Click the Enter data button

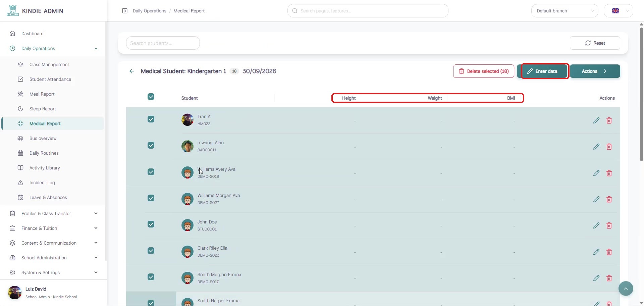542,71
